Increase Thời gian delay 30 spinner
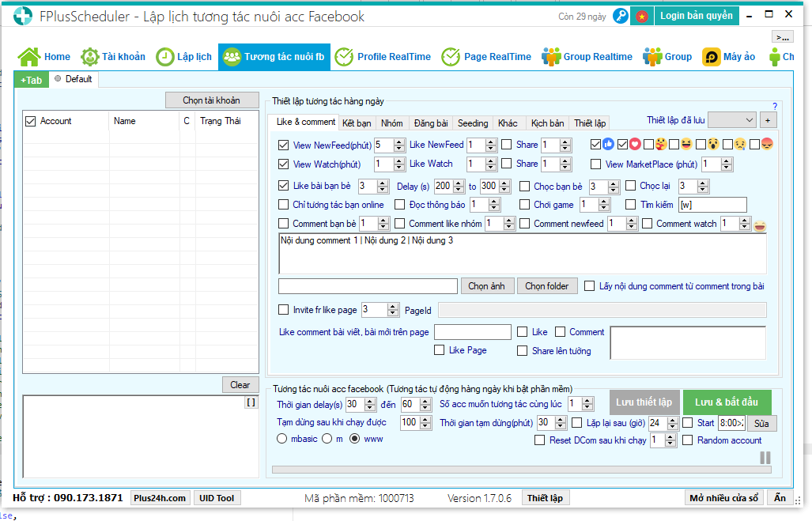 pos(370,402)
